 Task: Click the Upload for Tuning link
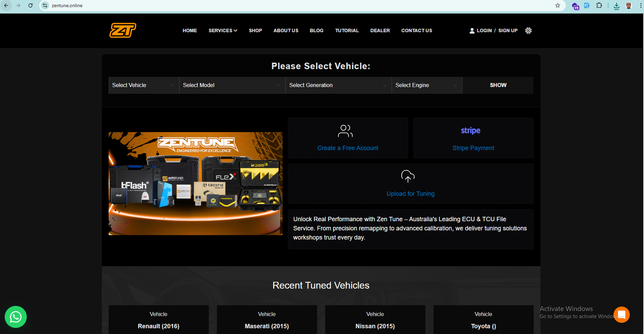(x=411, y=194)
